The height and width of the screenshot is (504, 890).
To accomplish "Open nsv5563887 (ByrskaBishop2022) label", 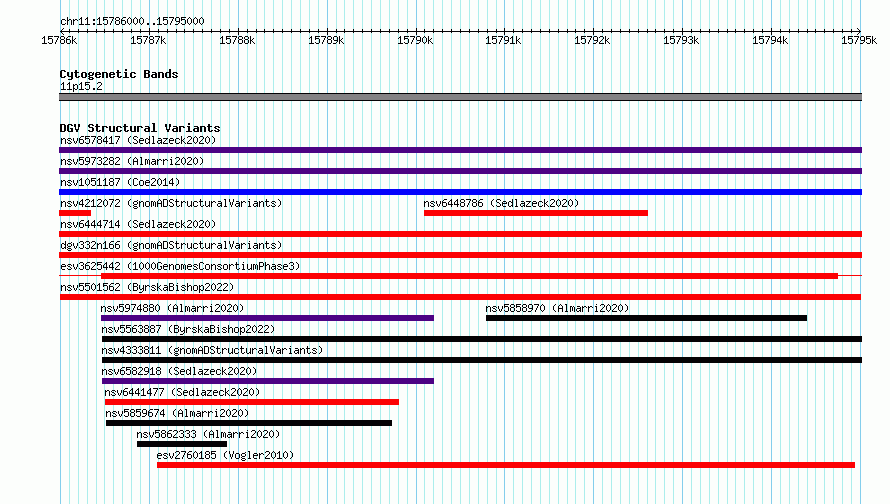I will tap(188, 329).
